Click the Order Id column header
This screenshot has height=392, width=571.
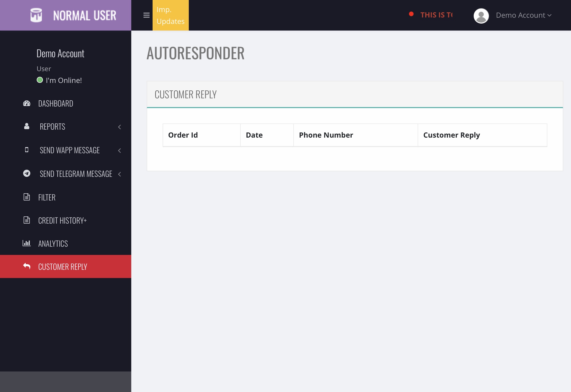[201, 135]
